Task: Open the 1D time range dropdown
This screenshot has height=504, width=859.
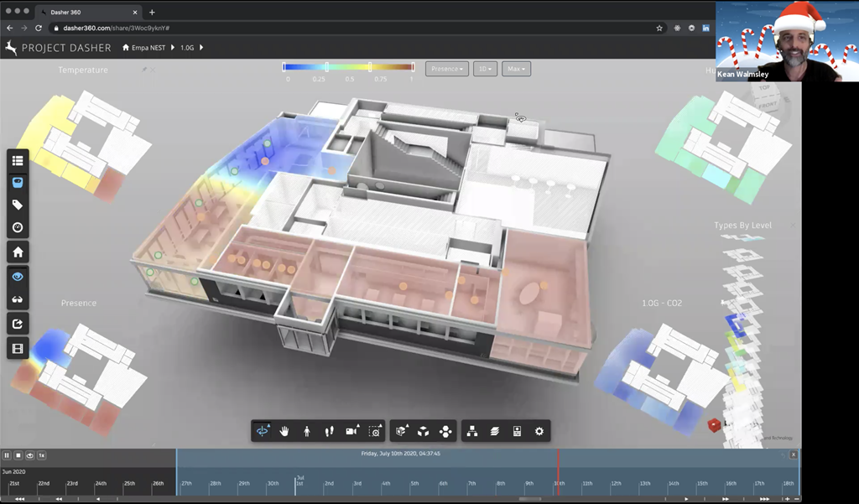Action: [486, 69]
